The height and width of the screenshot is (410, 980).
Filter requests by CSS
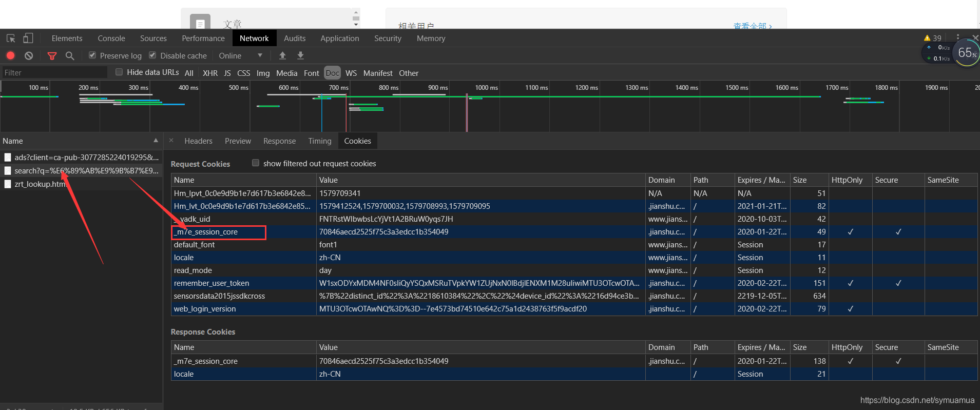[243, 73]
